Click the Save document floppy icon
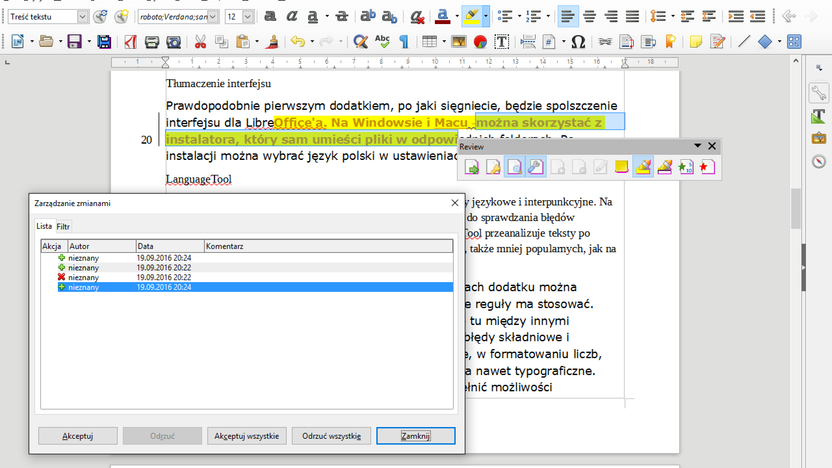 (x=74, y=41)
